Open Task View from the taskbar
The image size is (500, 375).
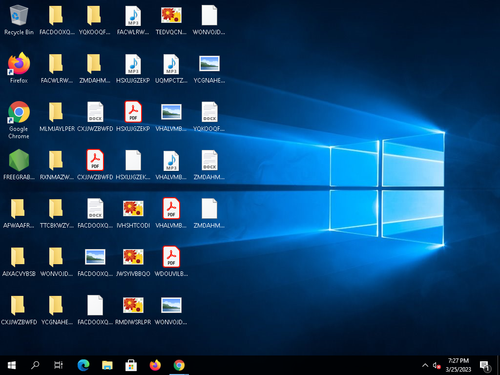(59, 365)
